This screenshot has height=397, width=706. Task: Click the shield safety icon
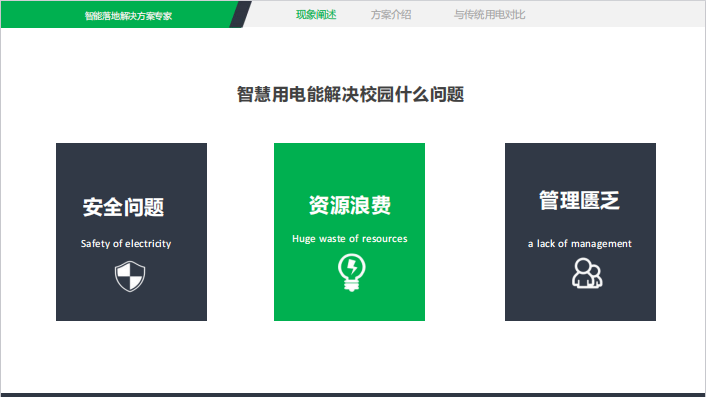[130, 276]
